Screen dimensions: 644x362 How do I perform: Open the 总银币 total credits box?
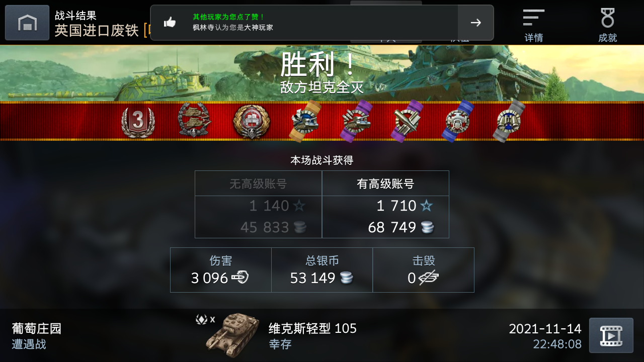322,270
